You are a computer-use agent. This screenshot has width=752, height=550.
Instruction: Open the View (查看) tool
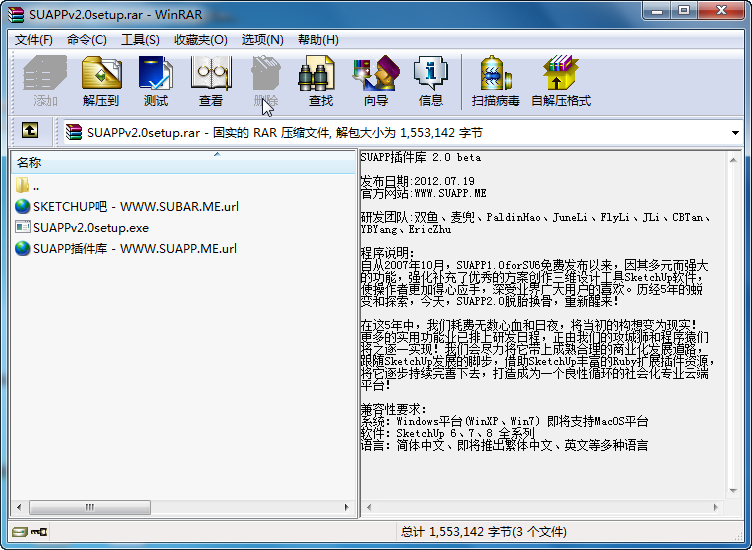211,81
